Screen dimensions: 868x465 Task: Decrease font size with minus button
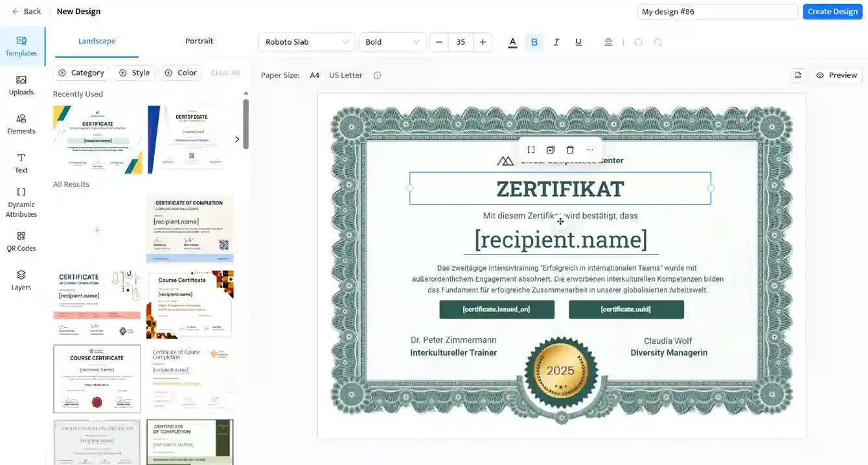439,42
